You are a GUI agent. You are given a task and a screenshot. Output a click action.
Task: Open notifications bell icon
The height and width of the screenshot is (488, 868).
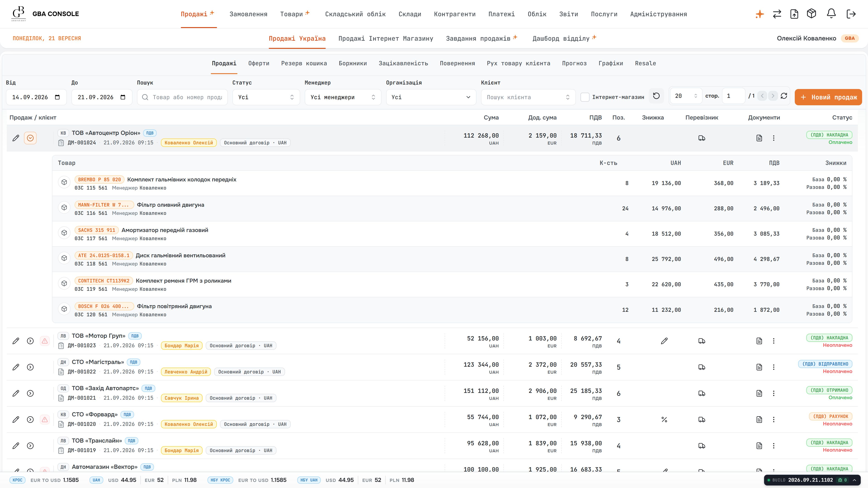tap(831, 14)
